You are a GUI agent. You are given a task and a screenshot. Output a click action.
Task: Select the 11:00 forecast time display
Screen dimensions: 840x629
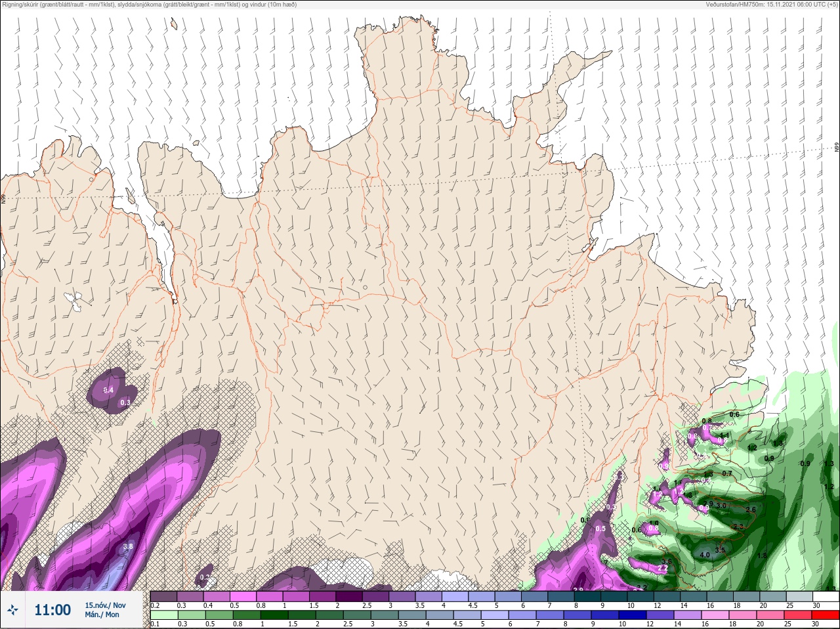[x=52, y=610]
